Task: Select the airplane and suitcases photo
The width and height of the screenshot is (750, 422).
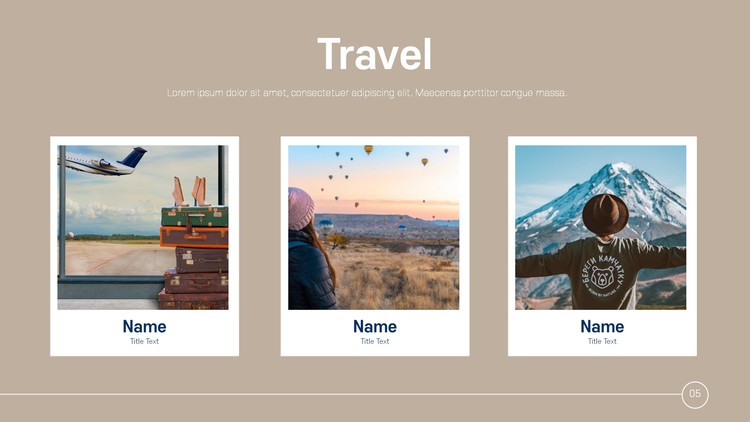Action: (143, 227)
